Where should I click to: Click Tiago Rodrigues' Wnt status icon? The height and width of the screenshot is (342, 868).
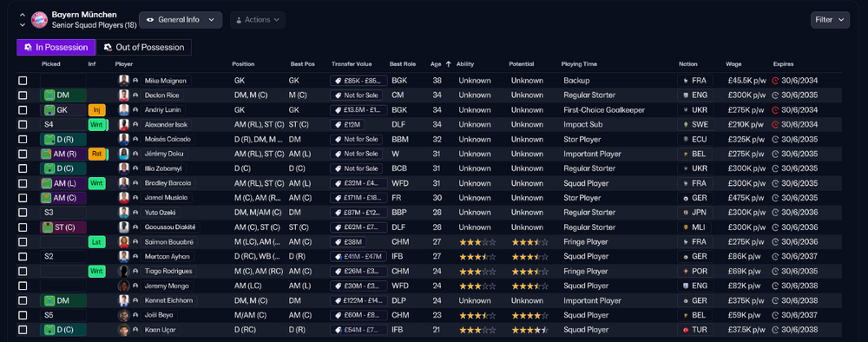(x=96, y=271)
